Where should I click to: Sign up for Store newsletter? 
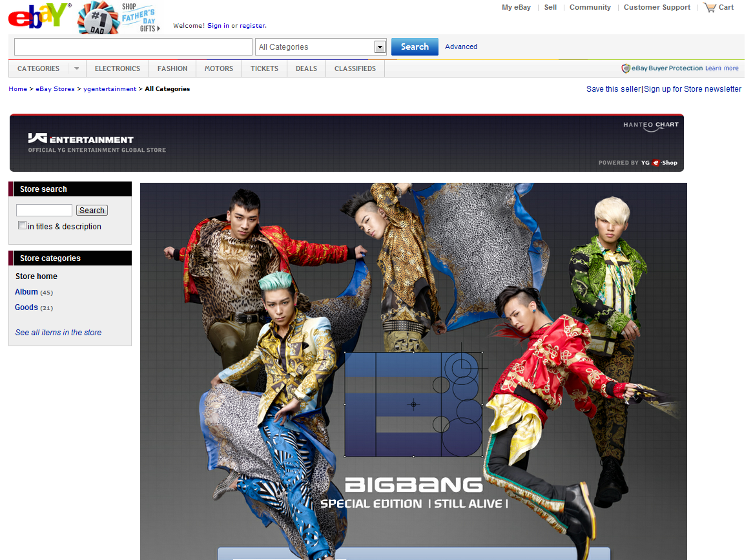coord(692,89)
